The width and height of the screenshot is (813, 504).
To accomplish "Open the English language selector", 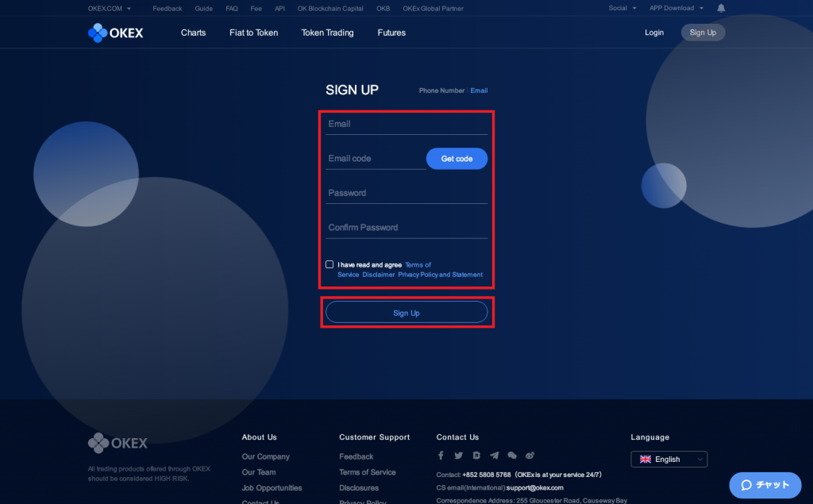I will [x=669, y=459].
